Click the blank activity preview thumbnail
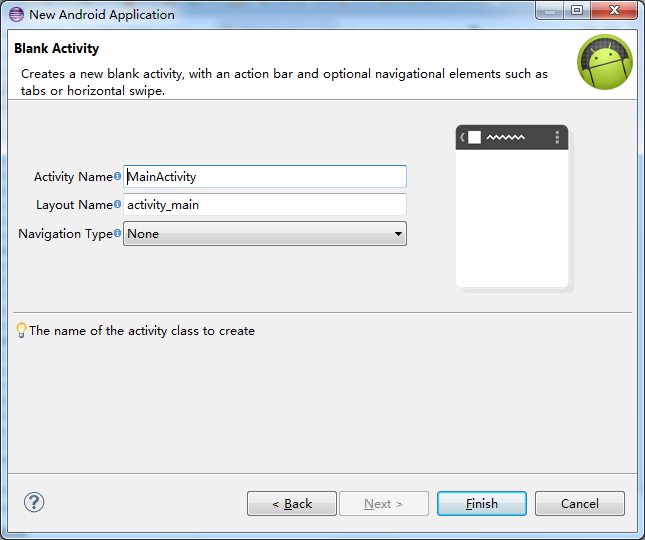The image size is (645, 540). [x=512, y=207]
